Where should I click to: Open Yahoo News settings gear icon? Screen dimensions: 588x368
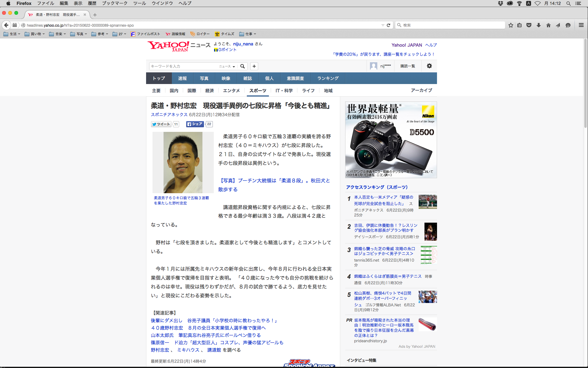(429, 66)
